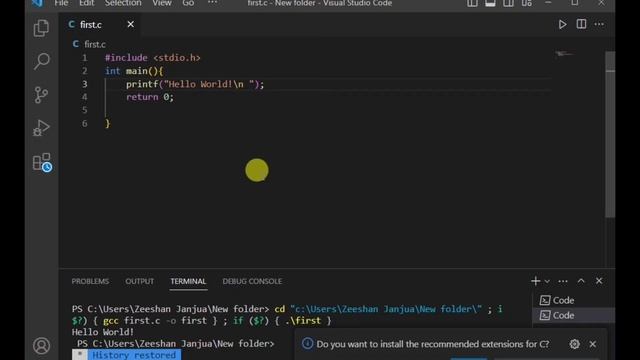The width and height of the screenshot is (640, 360).
Task: Toggle secondary side bar layout icon
Action: coord(509,3)
